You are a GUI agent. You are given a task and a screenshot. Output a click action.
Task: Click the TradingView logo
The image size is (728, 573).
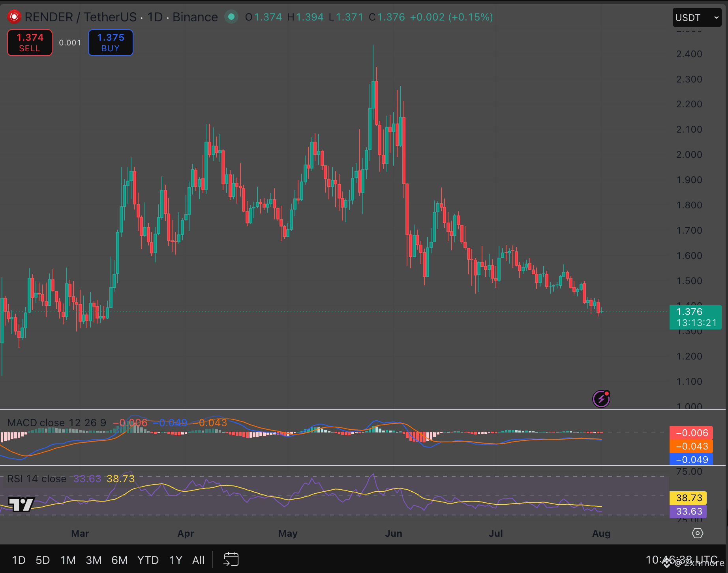pos(21,504)
